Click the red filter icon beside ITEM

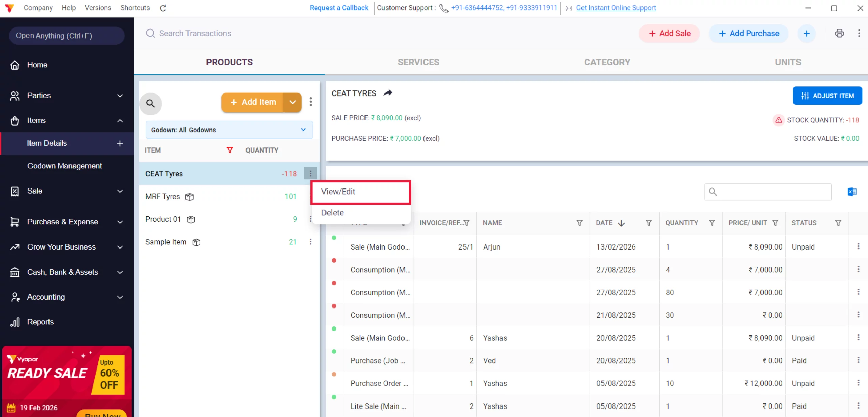pos(230,150)
